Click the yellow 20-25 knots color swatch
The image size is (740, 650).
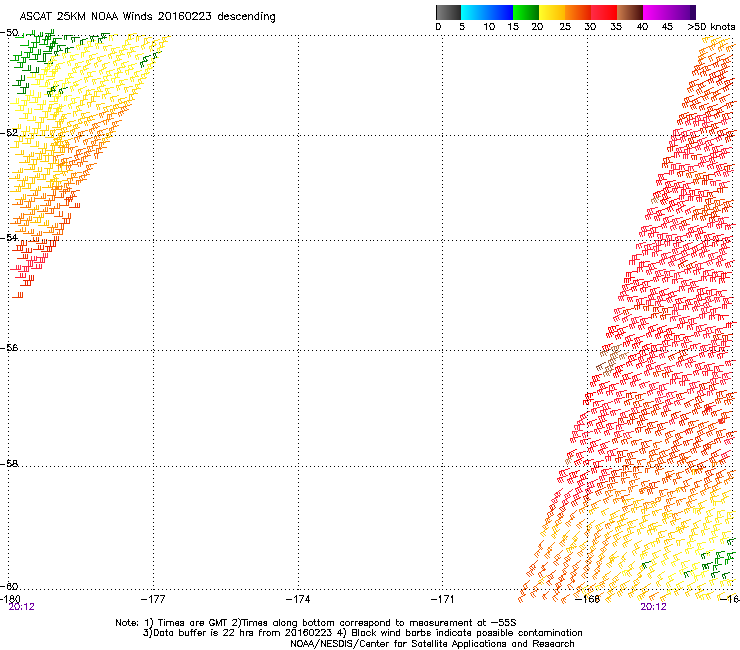[552, 12]
